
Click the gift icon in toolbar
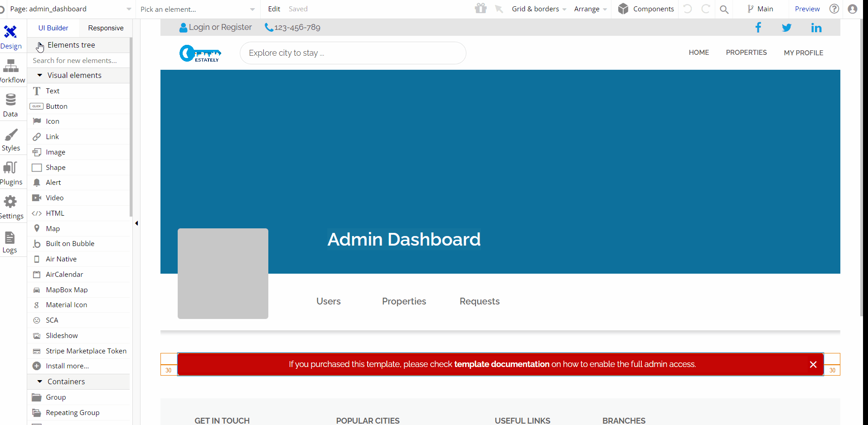pos(480,9)
